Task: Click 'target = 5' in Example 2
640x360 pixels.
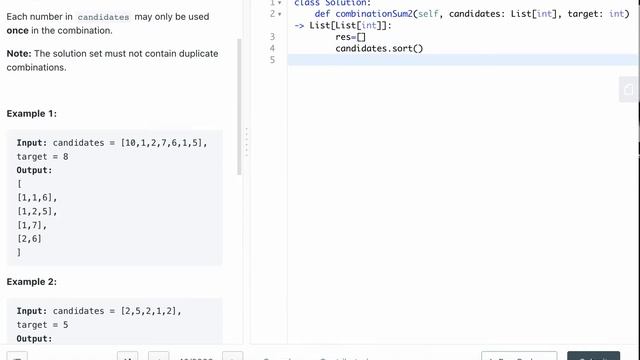Action: pos(42,325)
